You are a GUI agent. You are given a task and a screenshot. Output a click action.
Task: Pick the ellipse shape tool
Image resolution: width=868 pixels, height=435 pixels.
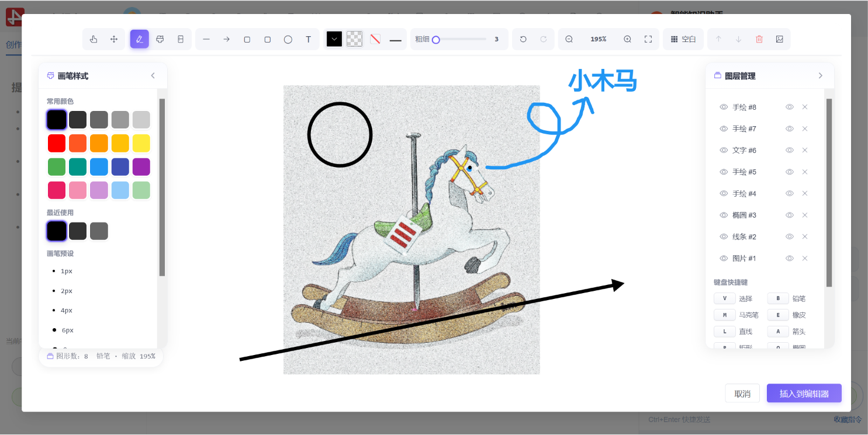(x=288, y=39)
